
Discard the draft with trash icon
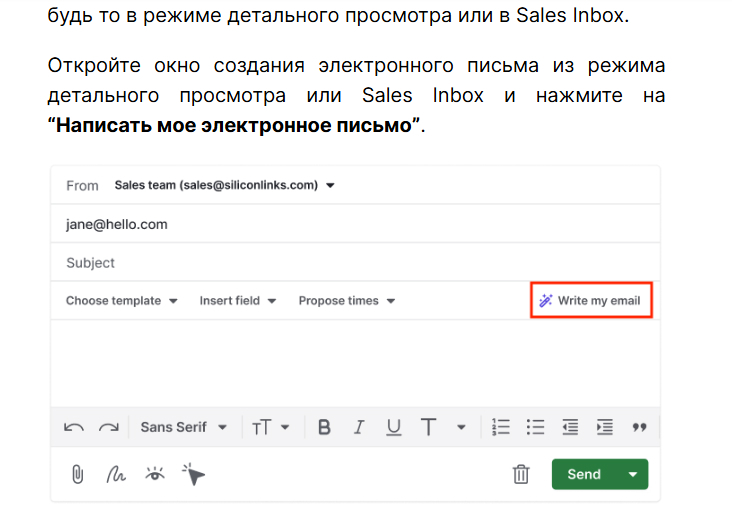click(521, 474)
